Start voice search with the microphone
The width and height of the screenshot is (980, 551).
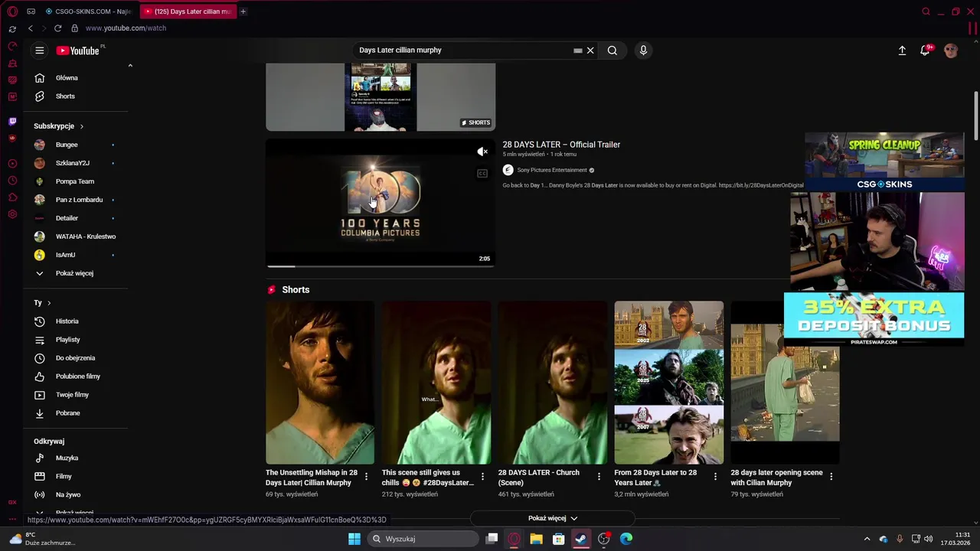[x=643, y=51]
